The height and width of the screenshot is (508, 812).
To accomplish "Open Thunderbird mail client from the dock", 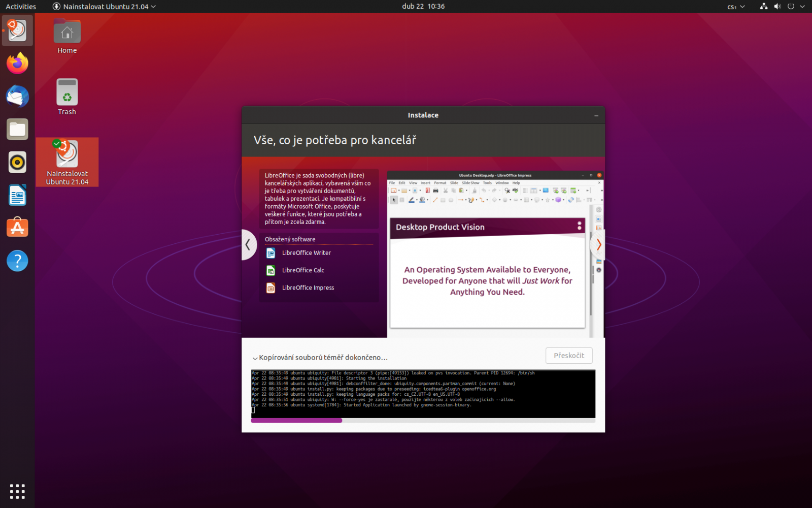I will point(17,96).
